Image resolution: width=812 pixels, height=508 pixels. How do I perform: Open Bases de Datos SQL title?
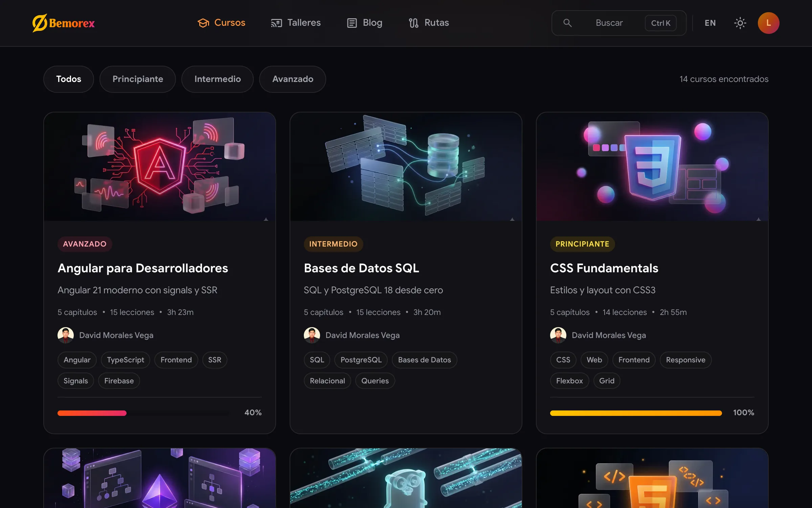point(361,268)
